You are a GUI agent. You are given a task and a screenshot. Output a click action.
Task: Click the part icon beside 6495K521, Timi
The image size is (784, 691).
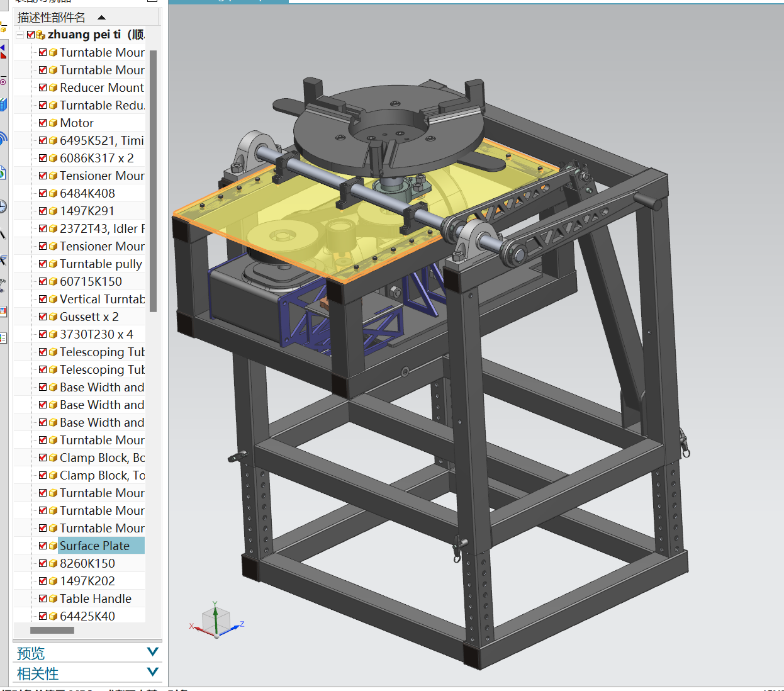click(x=53, y=140)
